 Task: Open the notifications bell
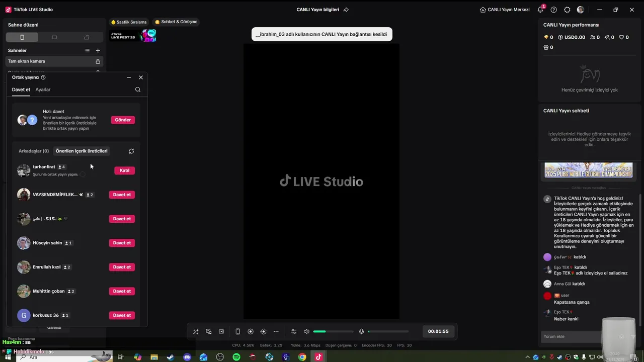[540, 10]
